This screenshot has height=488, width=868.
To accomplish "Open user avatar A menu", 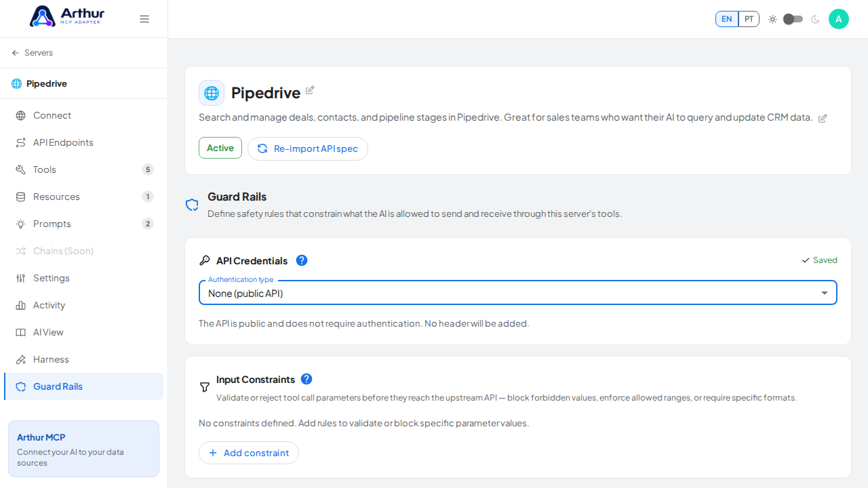I will coord(839,19).
